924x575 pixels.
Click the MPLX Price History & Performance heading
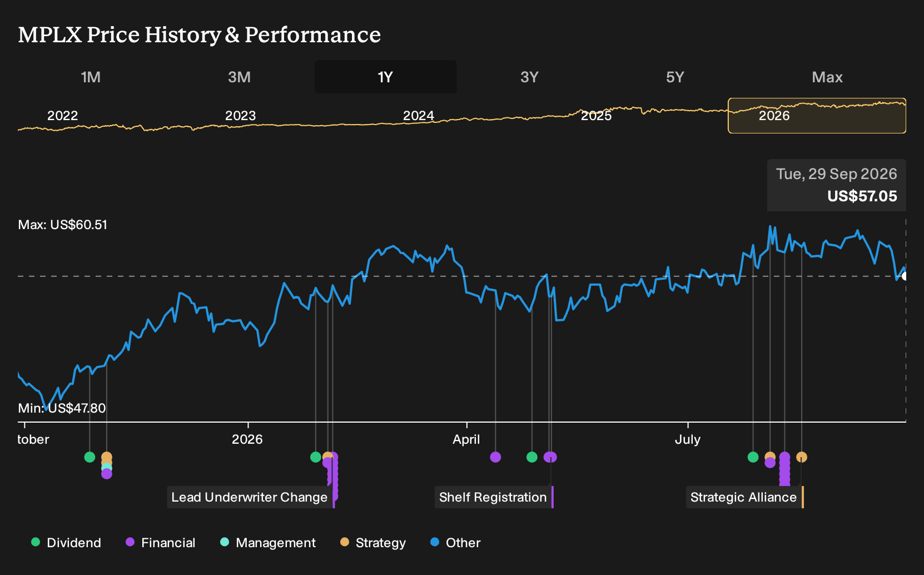click(x=200, y=35)
